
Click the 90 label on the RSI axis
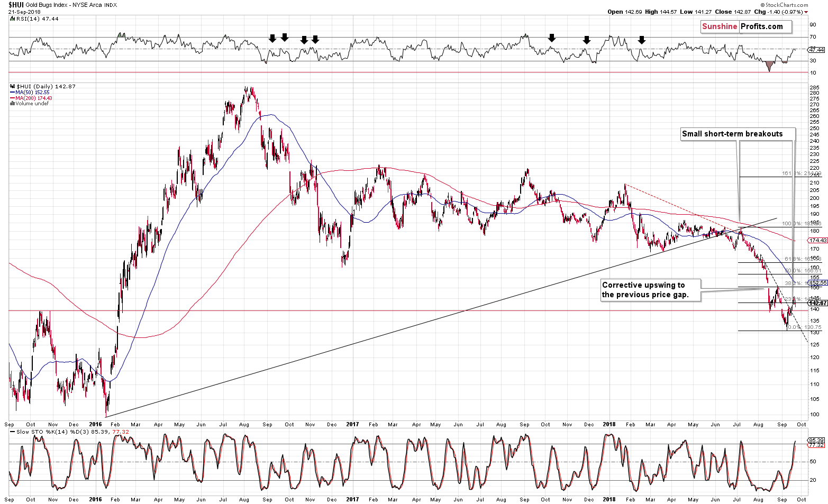point(812,25)
